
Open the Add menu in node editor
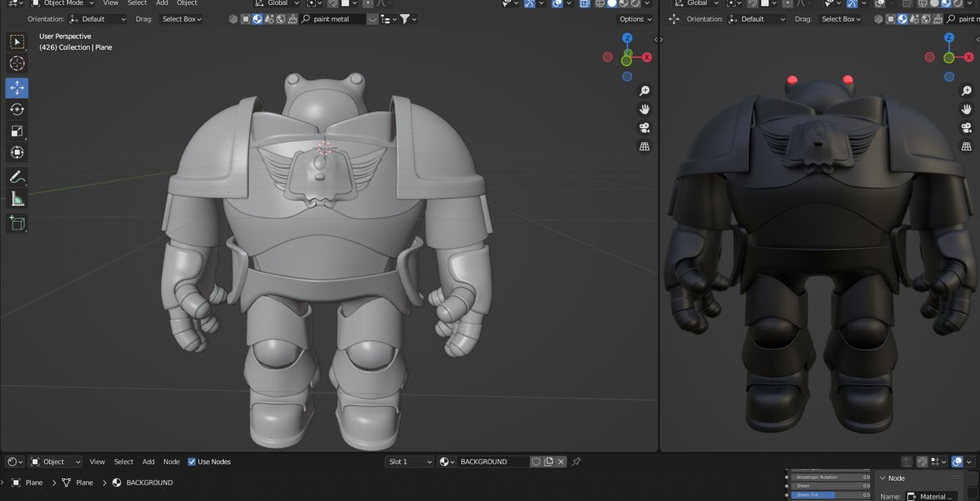tap(149, 462)
